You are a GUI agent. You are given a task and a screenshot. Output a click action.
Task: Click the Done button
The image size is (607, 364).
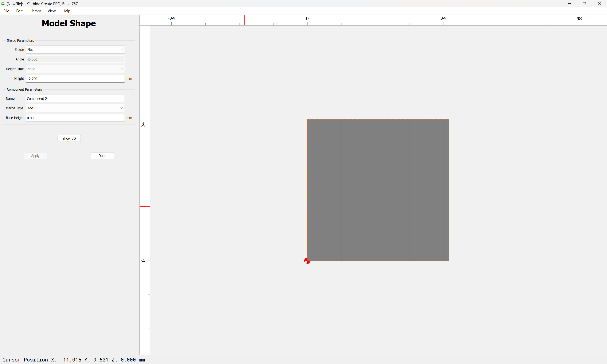click(102, 156)
